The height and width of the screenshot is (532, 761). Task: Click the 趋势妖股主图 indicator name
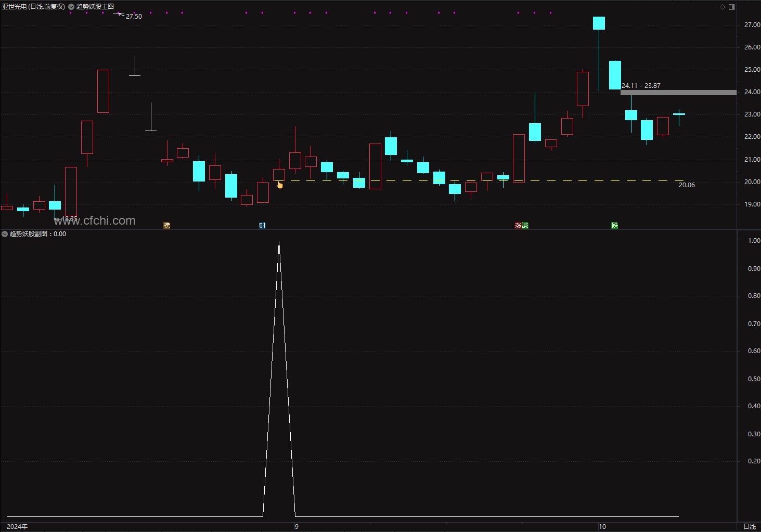(x=95, y=7)
